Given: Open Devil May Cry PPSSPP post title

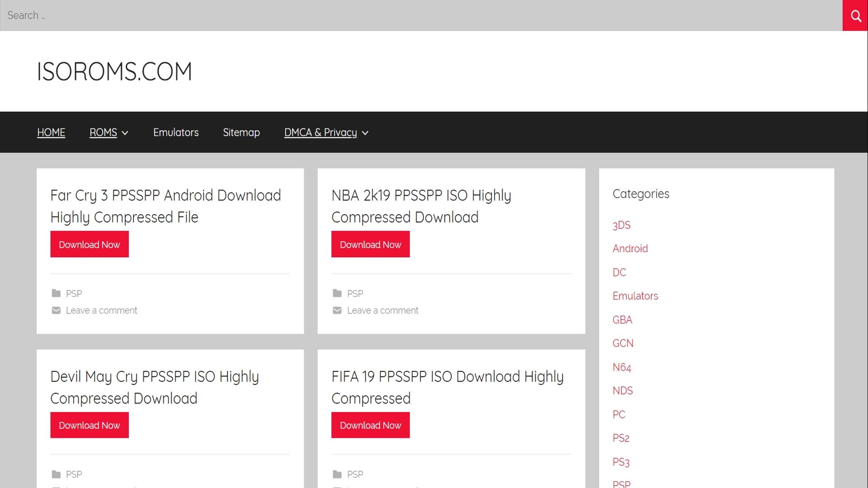Looking at the screenshot, I should (x=155, y=387).
